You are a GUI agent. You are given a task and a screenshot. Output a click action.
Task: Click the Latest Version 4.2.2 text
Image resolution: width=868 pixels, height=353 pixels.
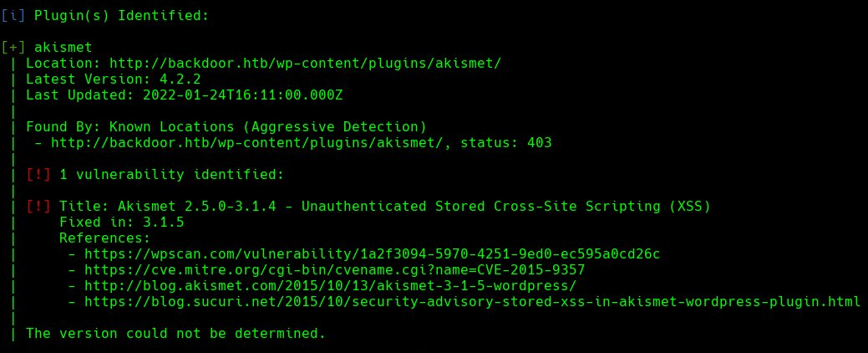click(x=113, y=79)
